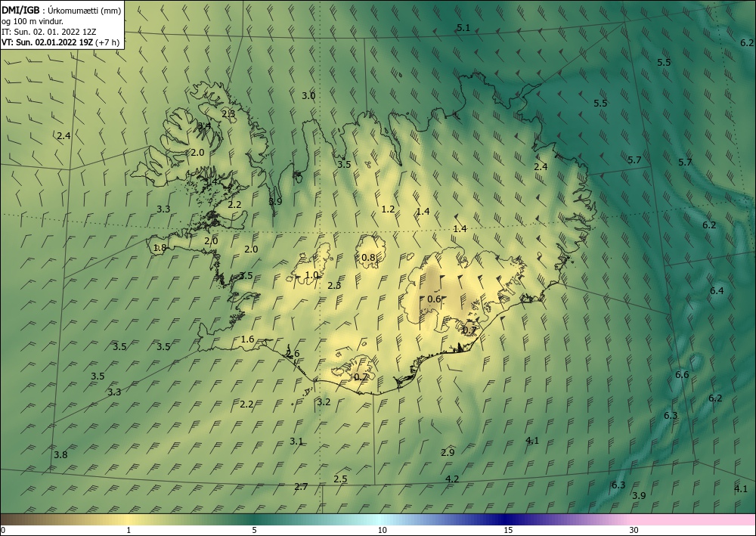
Task: Click the '1' tick on the colour scale
Action: point(129,531)
